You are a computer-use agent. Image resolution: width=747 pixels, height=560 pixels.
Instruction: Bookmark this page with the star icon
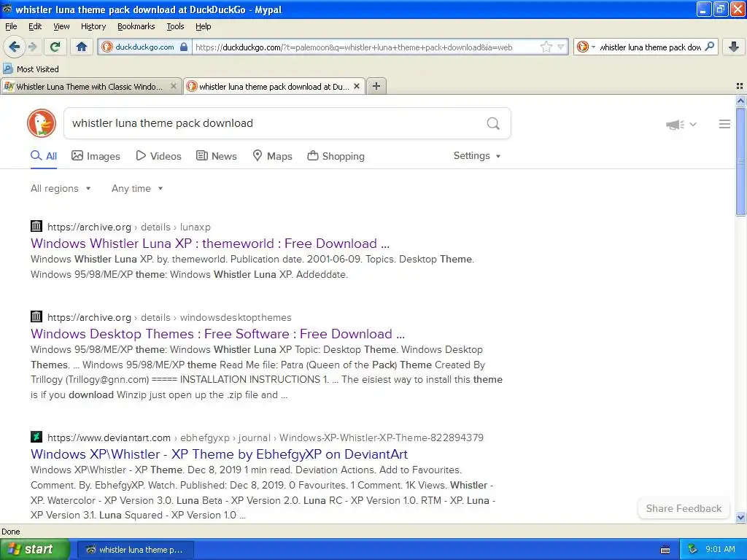[x=546, y=47]
